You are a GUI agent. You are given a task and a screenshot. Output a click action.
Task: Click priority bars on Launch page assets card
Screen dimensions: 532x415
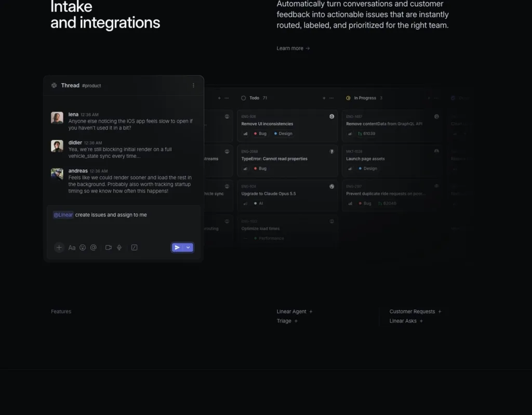[350, 169]
